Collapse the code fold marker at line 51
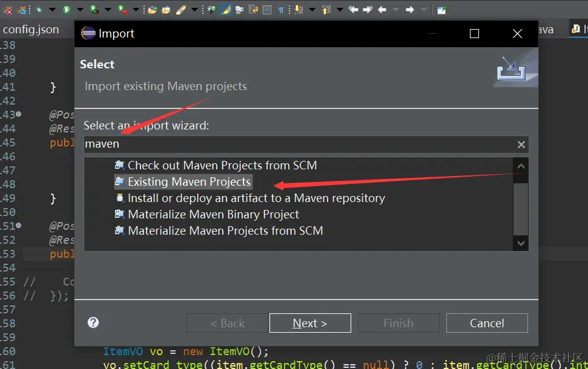 coord(18,226)
